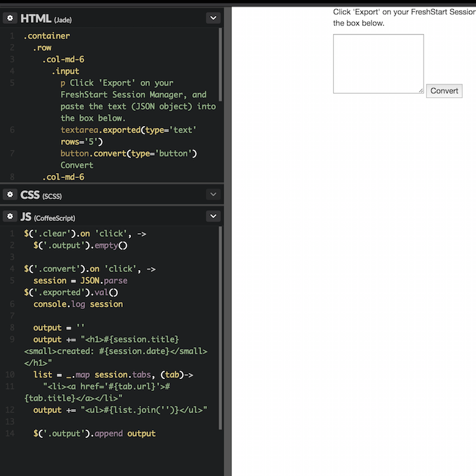Click the JS (CoffeeScript) panel title
Image resolution: width=476 pixels, height=476 pixels.
48,217
